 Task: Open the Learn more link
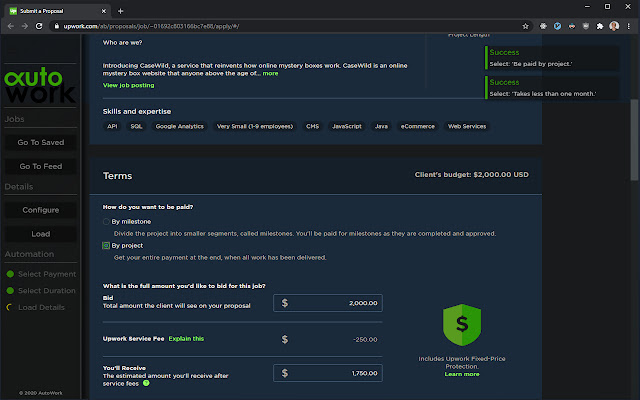click(462, 374)
